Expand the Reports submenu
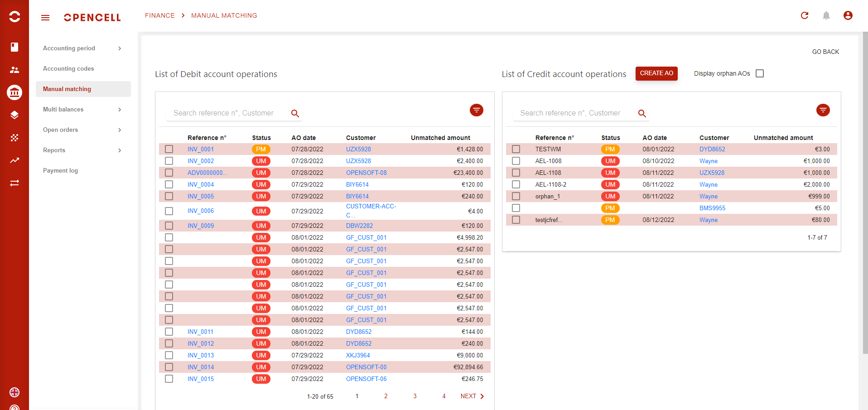Viewport: 868px width, 410px height. [120, 150]
